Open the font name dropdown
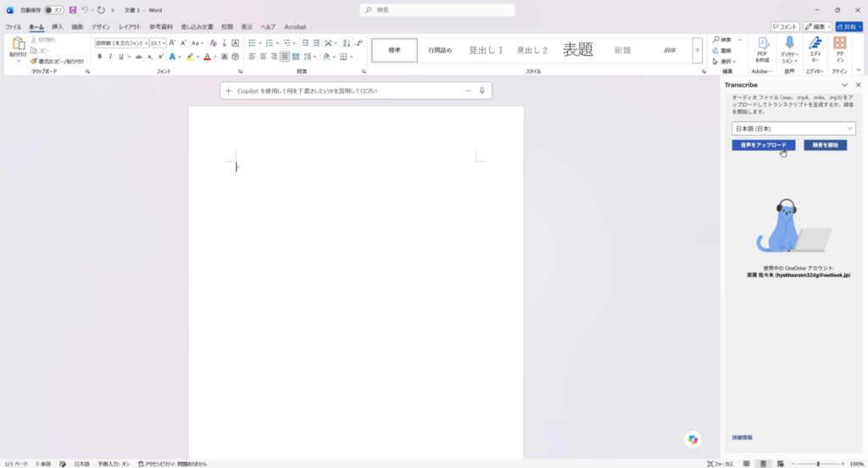868x468 pixels. [x=146, y=43]
